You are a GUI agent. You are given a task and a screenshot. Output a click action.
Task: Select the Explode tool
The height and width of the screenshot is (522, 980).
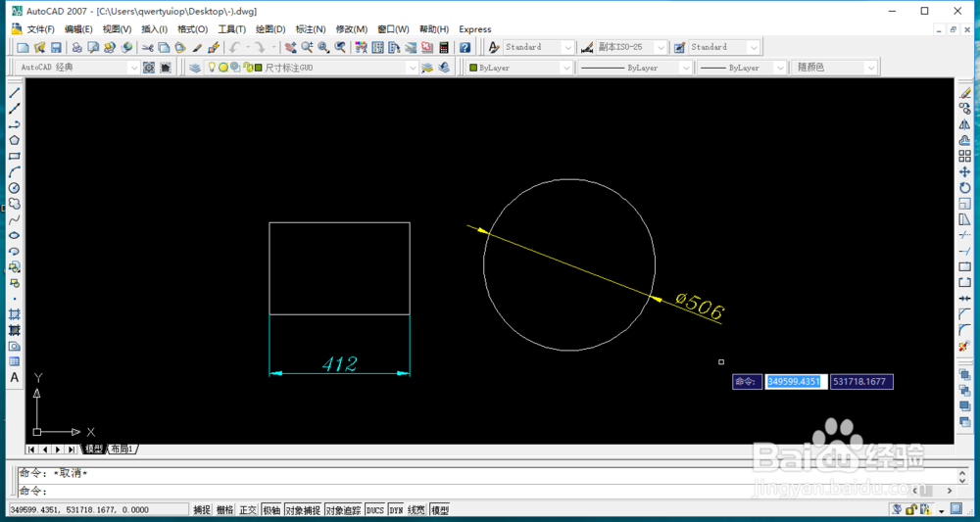pyautogui.click(x=964, y=346)
